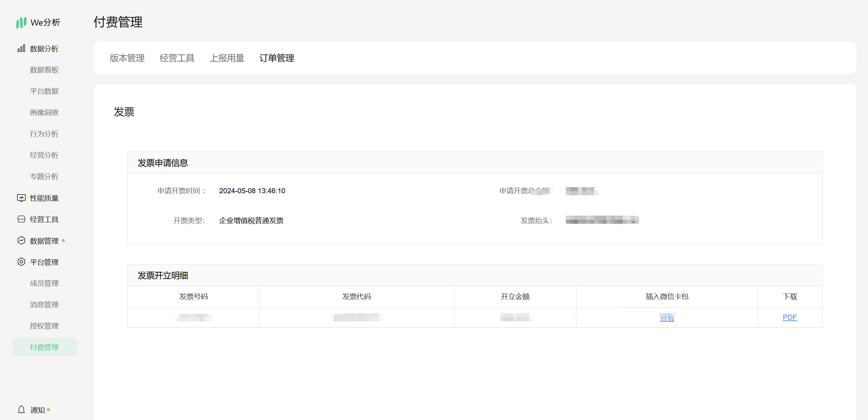The height and width of the screenshot is (420, 868).
Task: Click the 平台管理 gear icon
Action: tap(21, 262)
